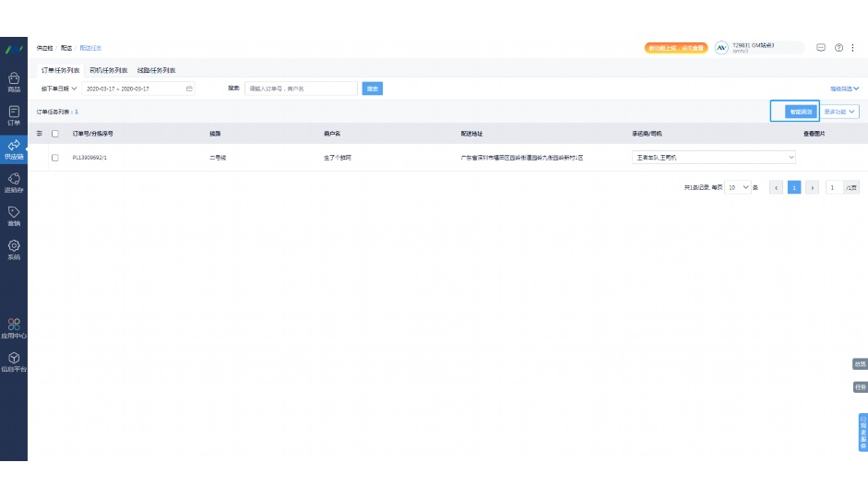The height and width of the screenshot is (498, 868).
Task: Click the 智能规划 button
Action: pyautogui.click(x=800, y=112)
